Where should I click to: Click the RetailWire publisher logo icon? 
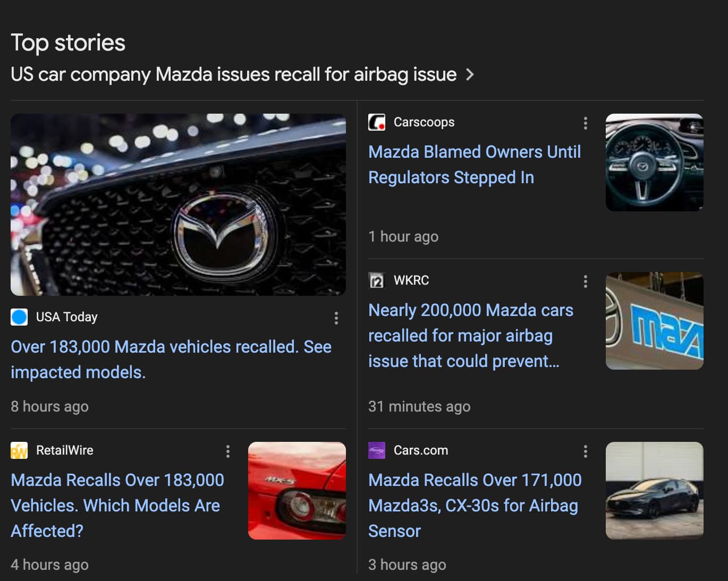click(x=19, y=450)
